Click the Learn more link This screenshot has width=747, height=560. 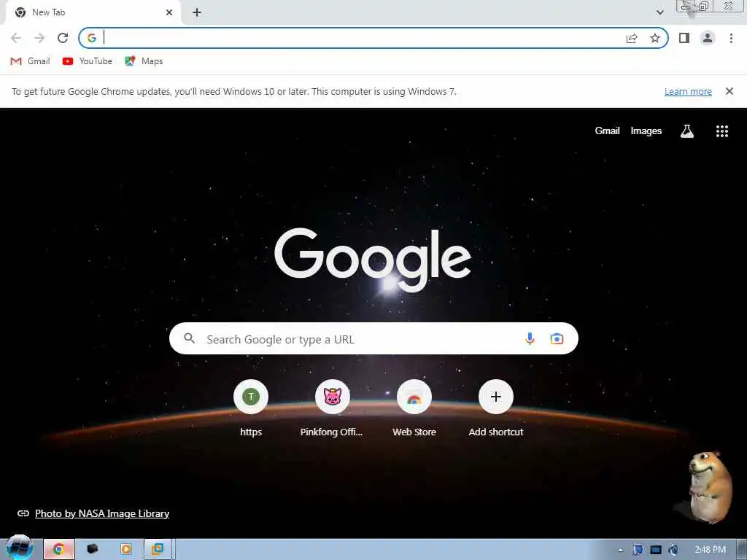pos(688,91)
